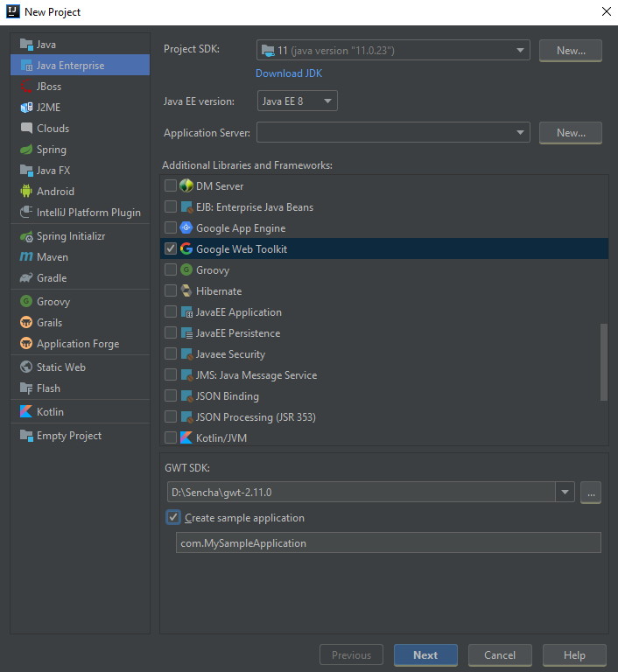Screen dimensions: 618x672
Task: Select the JBoss icon in sidebar
Action: coord(26,86)
